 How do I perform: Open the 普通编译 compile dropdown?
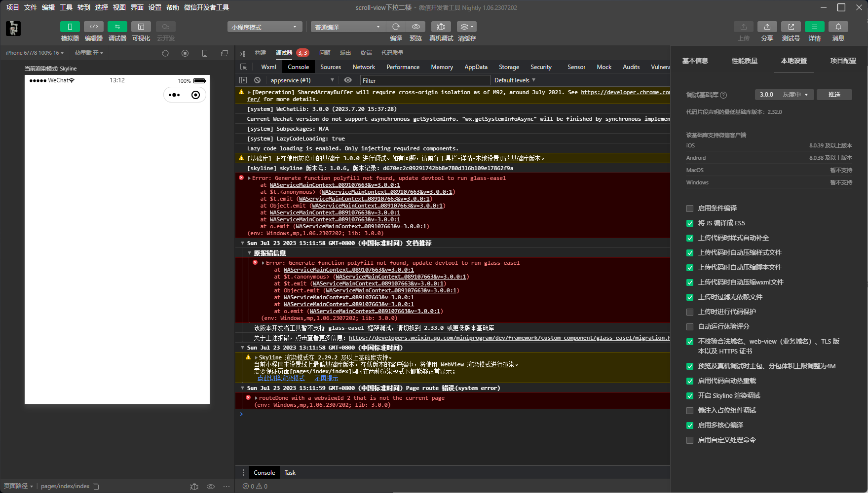(x=348, y=27)
